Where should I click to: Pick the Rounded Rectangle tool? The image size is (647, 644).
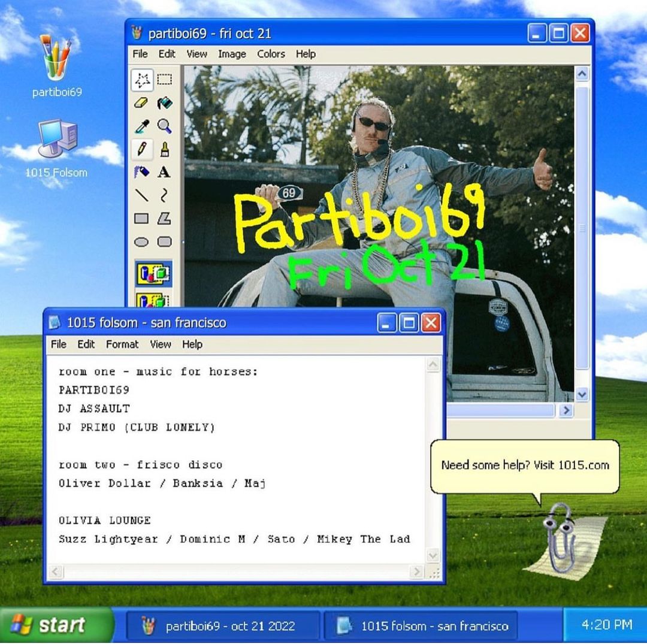click(164, 242)
